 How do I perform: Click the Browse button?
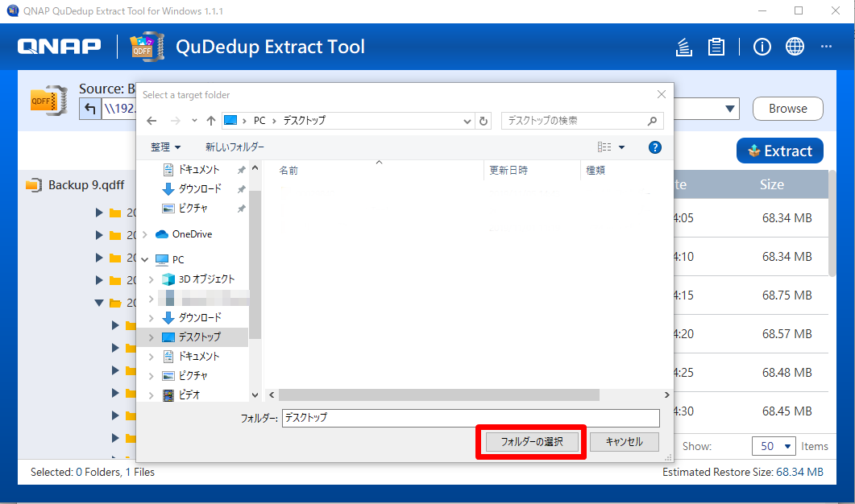click(788, 109)
